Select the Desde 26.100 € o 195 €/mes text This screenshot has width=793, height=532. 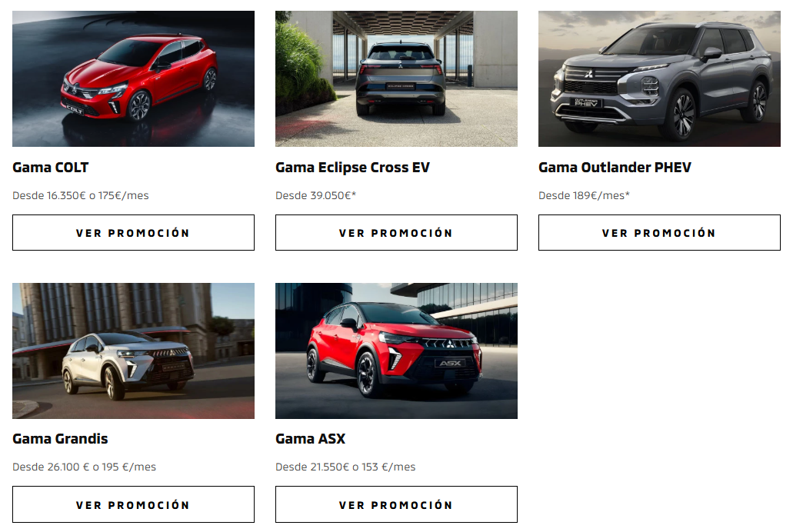click(x=84, y=467)
